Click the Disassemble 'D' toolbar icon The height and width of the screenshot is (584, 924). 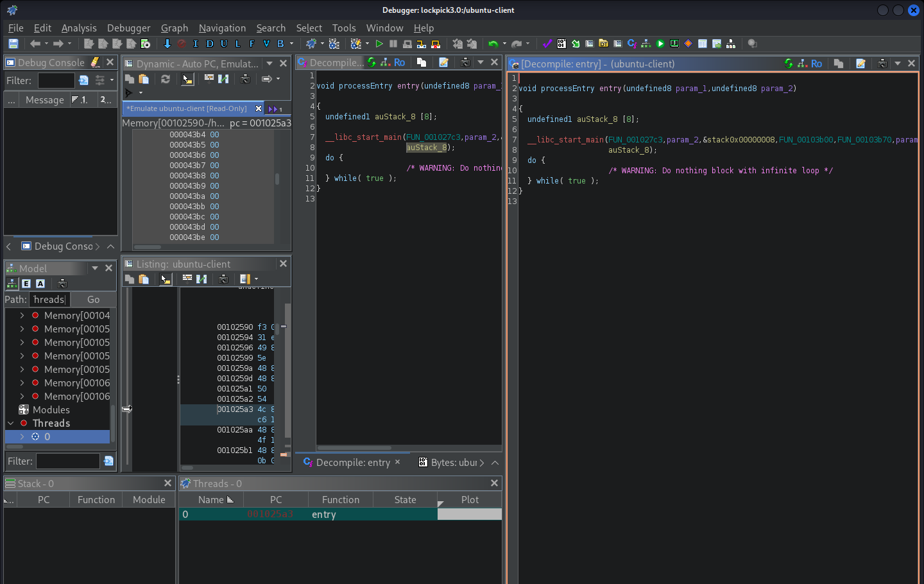tap(210, 44)
